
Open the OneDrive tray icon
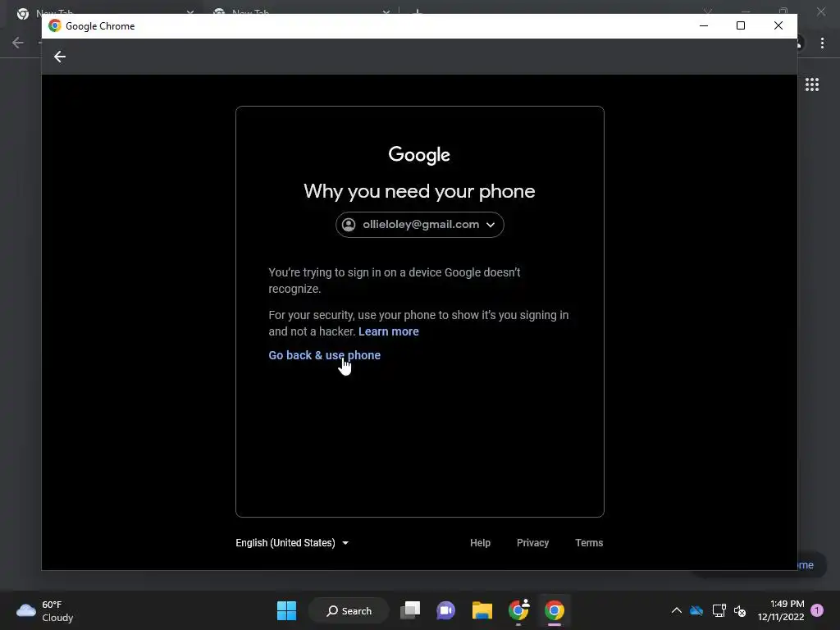pyautogui.click(x=696, y=610)
